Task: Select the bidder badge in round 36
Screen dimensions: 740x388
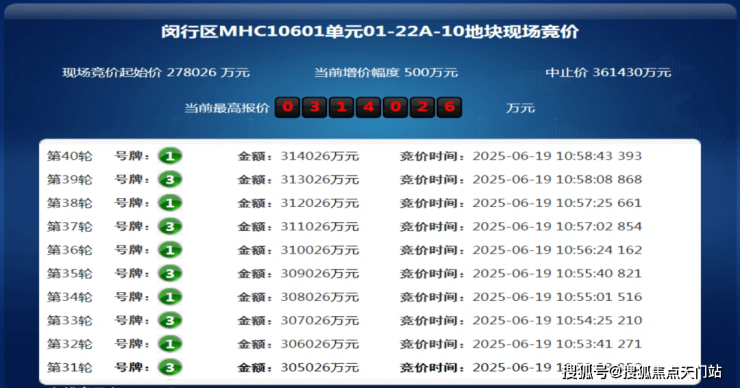Action: [170, 250]
